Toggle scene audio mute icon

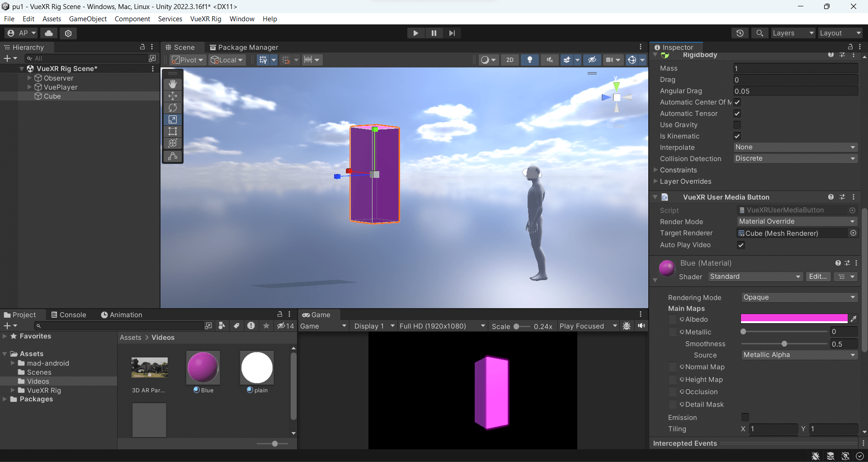pyautogui.click(x=550, y=60)
